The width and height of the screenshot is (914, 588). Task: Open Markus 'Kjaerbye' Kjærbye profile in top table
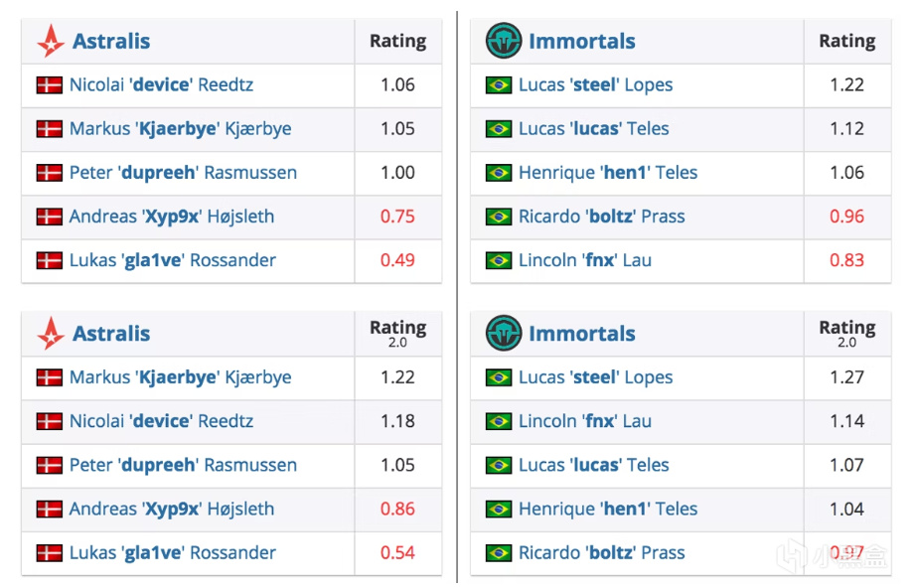click(180, 129)
